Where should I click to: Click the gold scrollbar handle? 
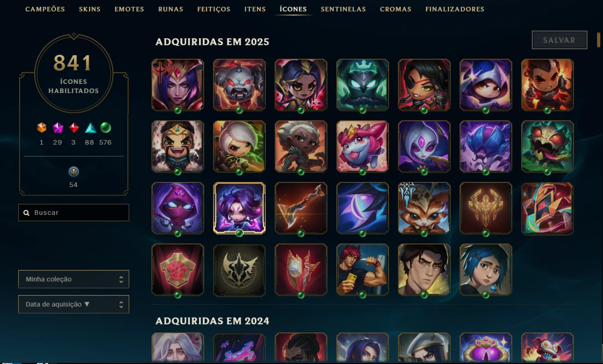click(598, 40)
